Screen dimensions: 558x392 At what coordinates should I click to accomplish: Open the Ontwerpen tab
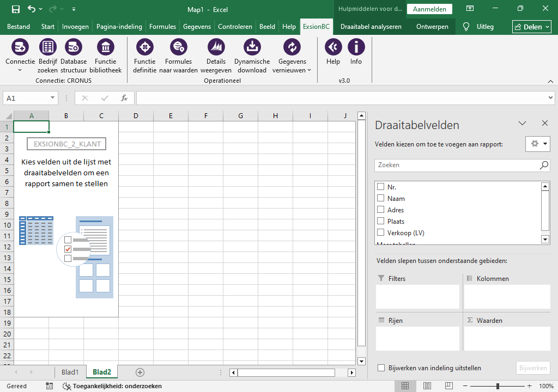coord(432,27)
